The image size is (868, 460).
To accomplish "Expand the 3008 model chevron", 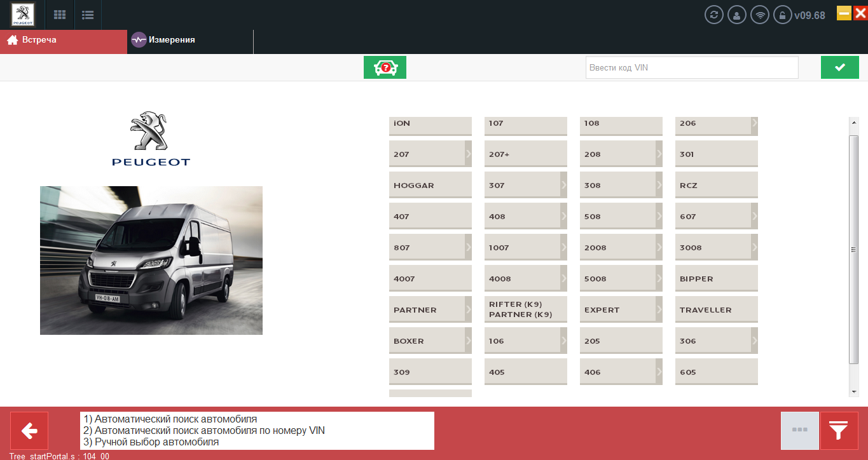I will [x=755, y=247].
